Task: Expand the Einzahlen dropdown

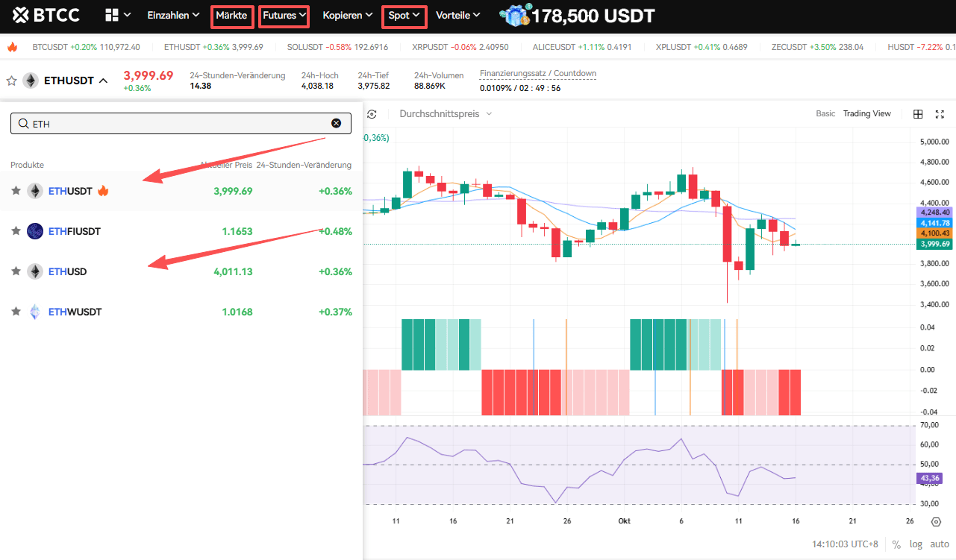Action: tap(173, 15)
